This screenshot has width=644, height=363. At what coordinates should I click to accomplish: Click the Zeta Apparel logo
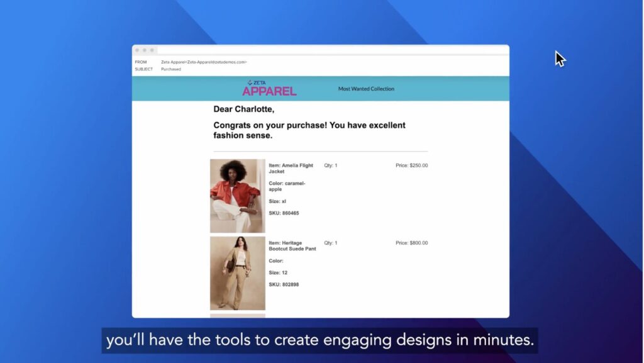tap(269, 89)
